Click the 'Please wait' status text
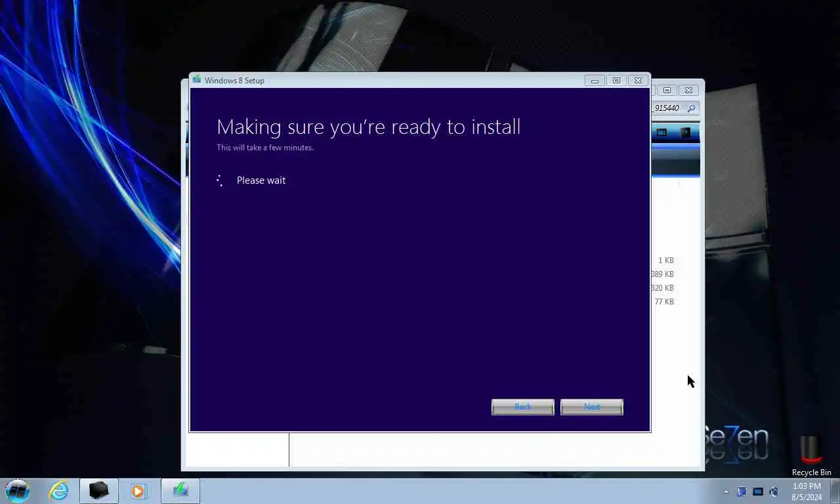Image resolution: width=840 pixels, height=504 pixels. coord(261,180)
